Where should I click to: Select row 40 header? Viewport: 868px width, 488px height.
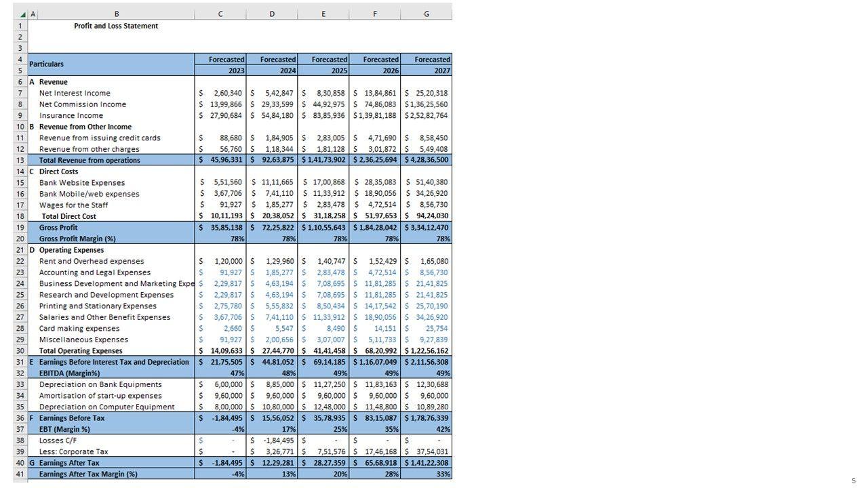20,463
